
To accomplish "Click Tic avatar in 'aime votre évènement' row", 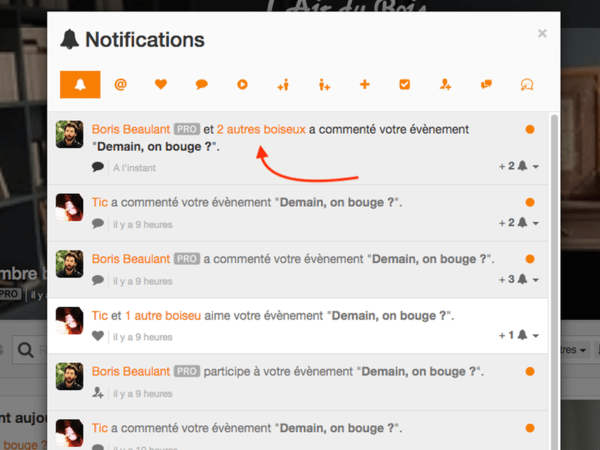I will click(70, 321).
